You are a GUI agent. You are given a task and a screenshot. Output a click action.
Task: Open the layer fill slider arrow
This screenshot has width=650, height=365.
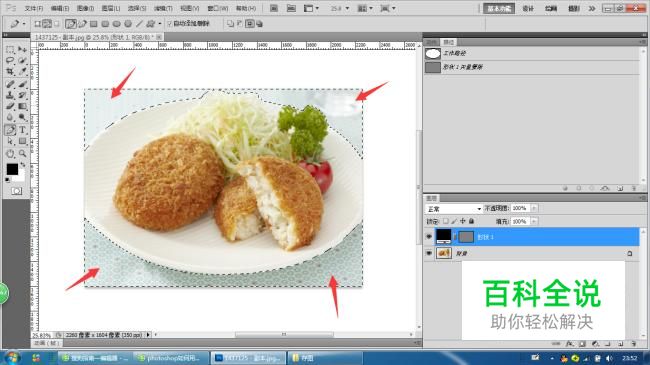[x=534, y=221]
